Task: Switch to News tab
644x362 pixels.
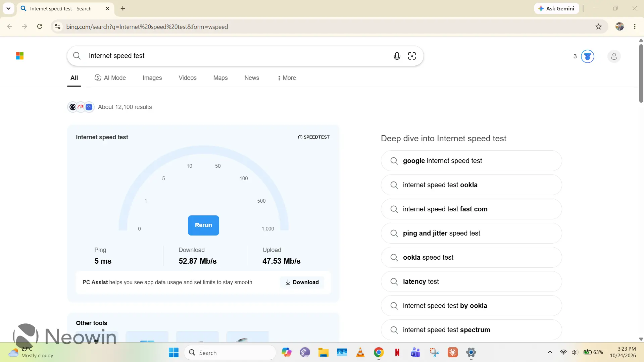Action: 251,78
